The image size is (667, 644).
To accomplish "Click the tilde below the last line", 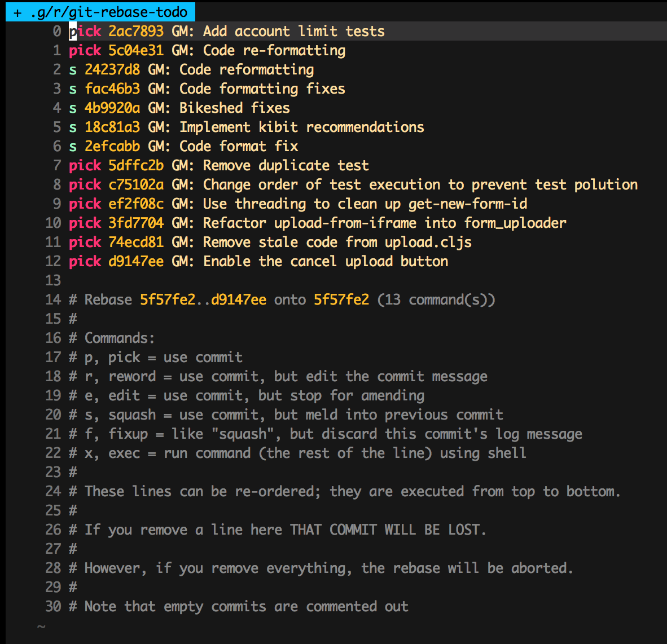I will pyautogui.click(x=40, y=626).
